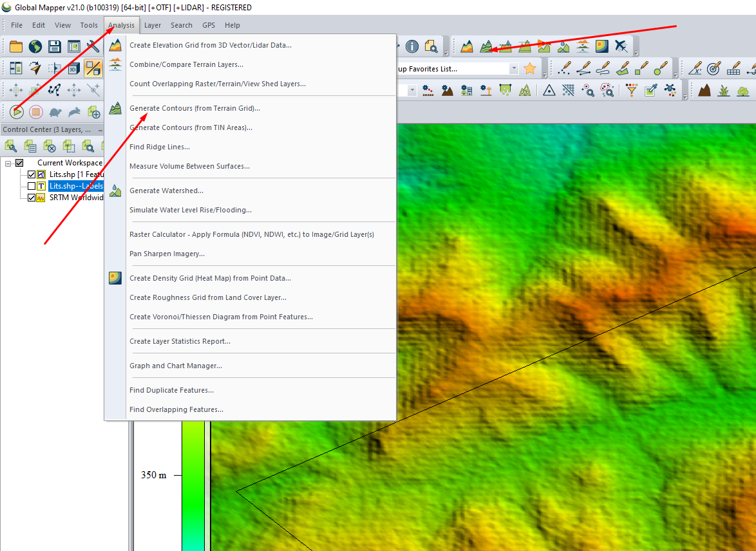Open the File menu
This screenshot has height=551, width=756.
[17, 25]
